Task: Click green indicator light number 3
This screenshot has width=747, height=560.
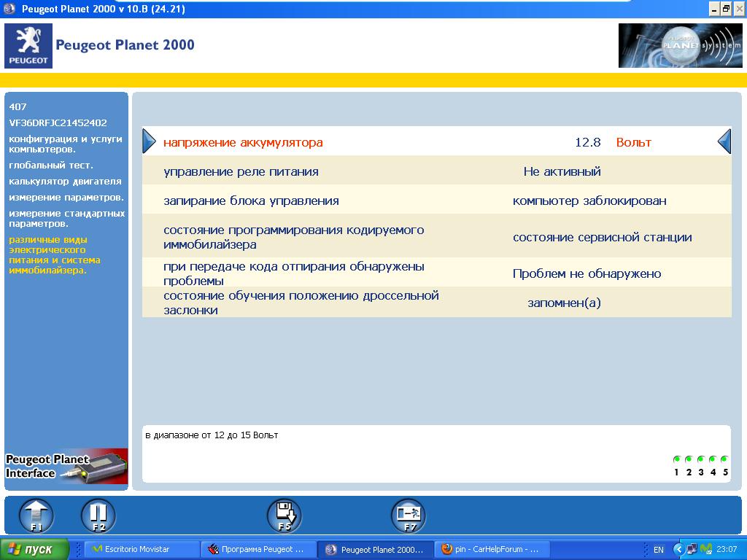Action: [x=701, y=459]
